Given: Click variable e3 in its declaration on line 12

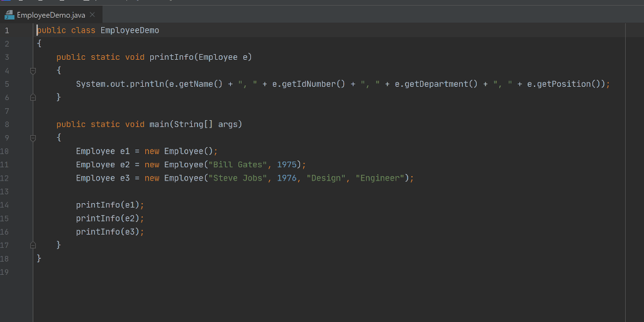Looking at the screenshot, I should pos(125,178).
